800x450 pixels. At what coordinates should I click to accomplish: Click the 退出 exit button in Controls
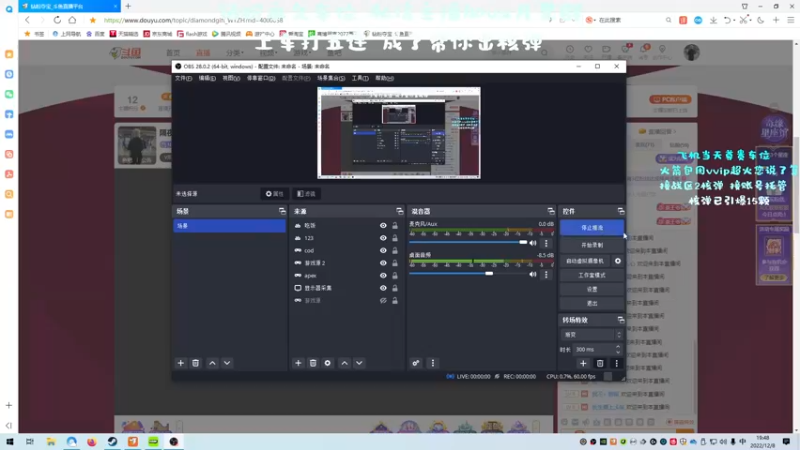pyautogui.click(x=592, y=304)
